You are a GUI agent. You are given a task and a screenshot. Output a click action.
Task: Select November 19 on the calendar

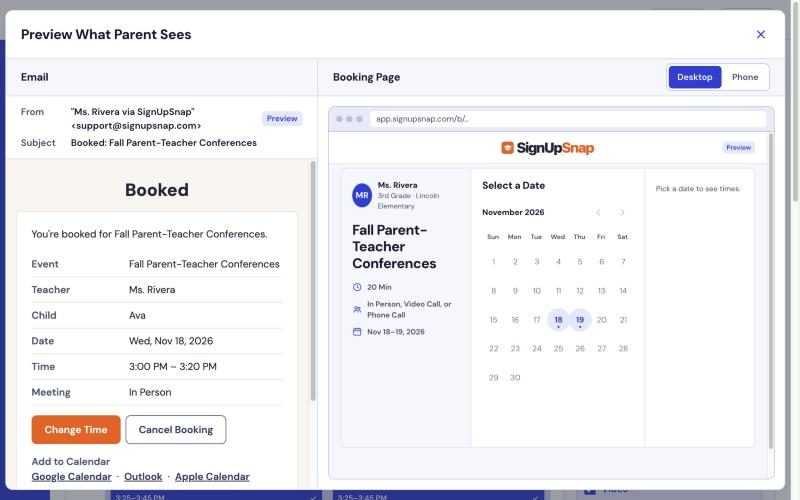coord(580,320)
